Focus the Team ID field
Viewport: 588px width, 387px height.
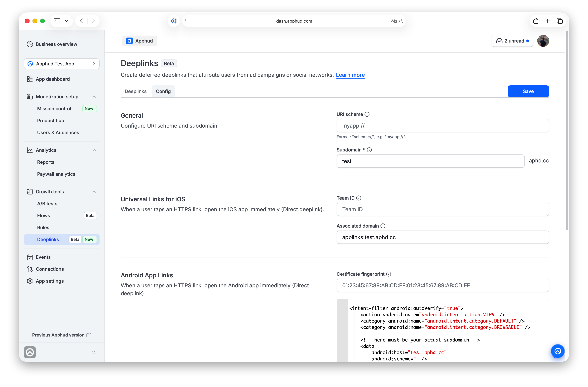pyautogui.click(x=443, y=209)
